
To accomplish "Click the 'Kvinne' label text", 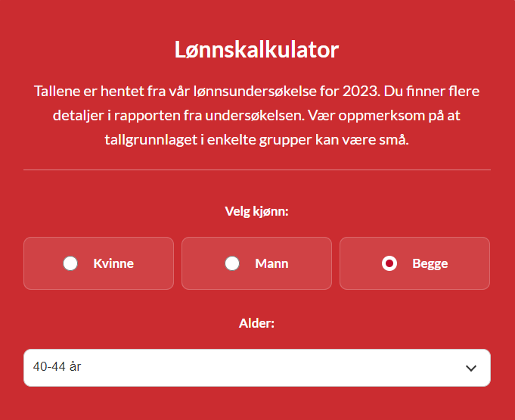I will click(113, 263).
